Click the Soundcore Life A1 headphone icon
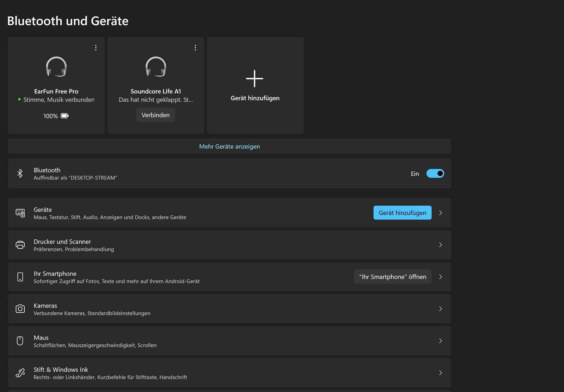The image size is (564, 392). (x=156, y=67)
